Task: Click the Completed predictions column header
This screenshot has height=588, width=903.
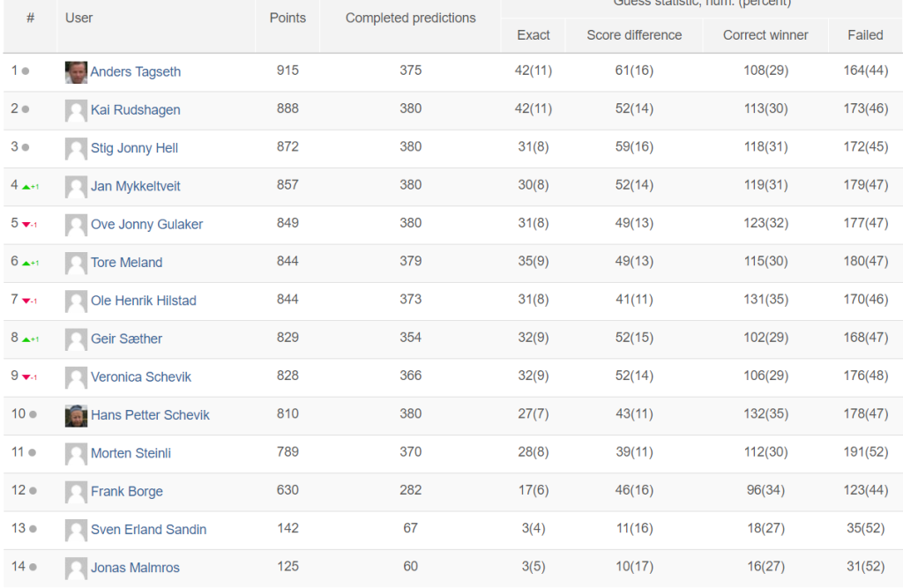Action: point(410,18)
